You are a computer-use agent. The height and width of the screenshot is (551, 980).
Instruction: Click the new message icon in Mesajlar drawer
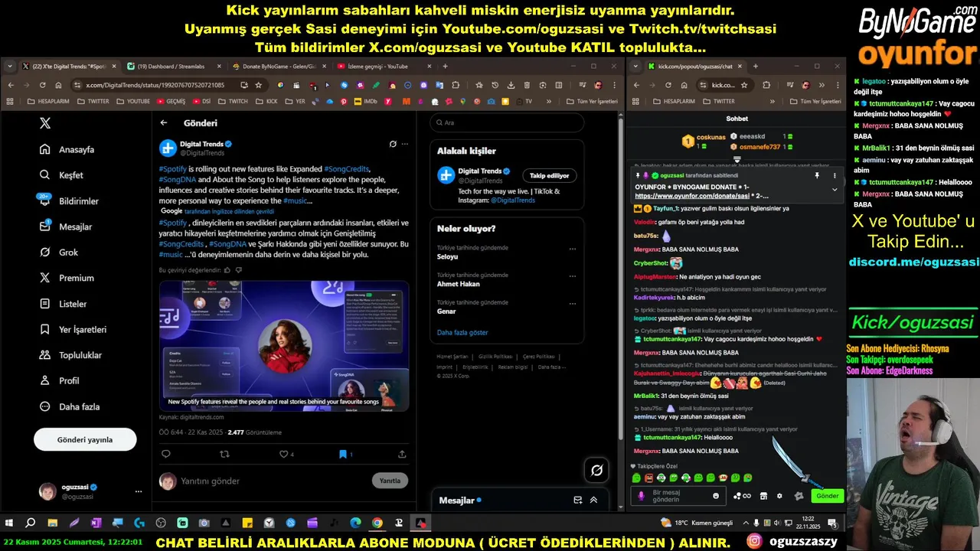(x=578, y=500)
